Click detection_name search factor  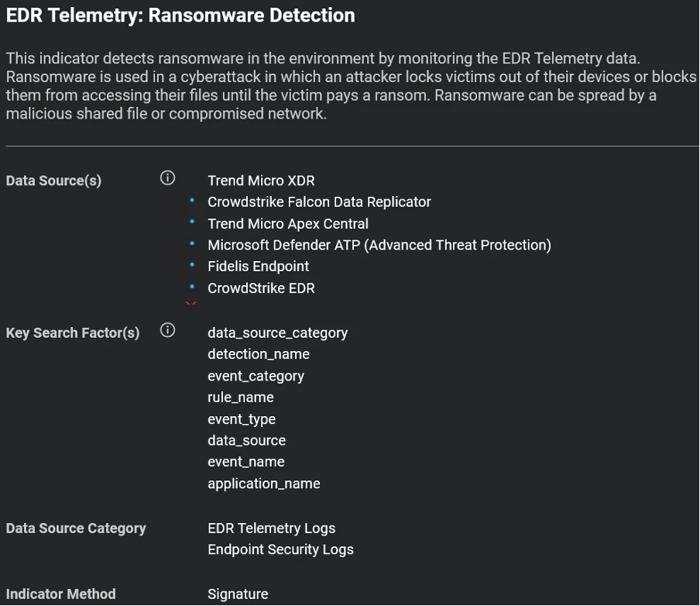pyautogui.click(x=259, y=354)
